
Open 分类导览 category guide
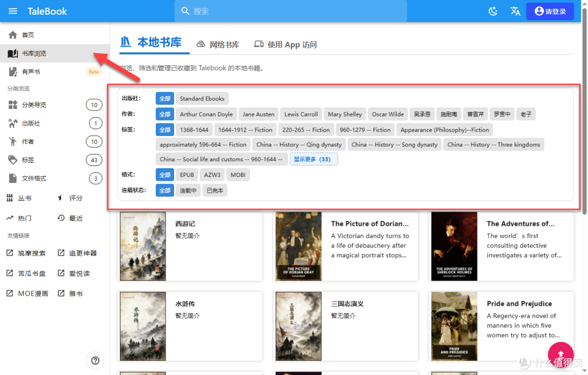coord(55,104)
